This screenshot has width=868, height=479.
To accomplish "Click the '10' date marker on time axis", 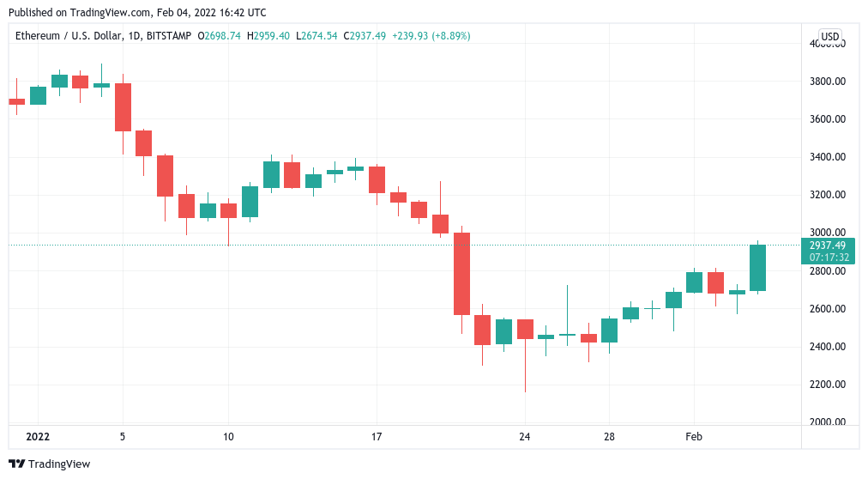I will click(228, 437).
